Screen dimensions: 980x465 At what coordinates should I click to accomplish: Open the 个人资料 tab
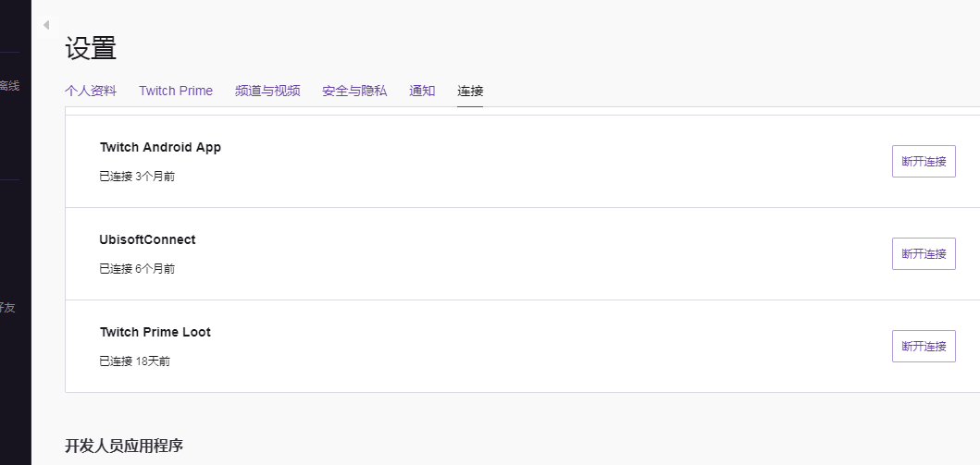pos(91,91)
